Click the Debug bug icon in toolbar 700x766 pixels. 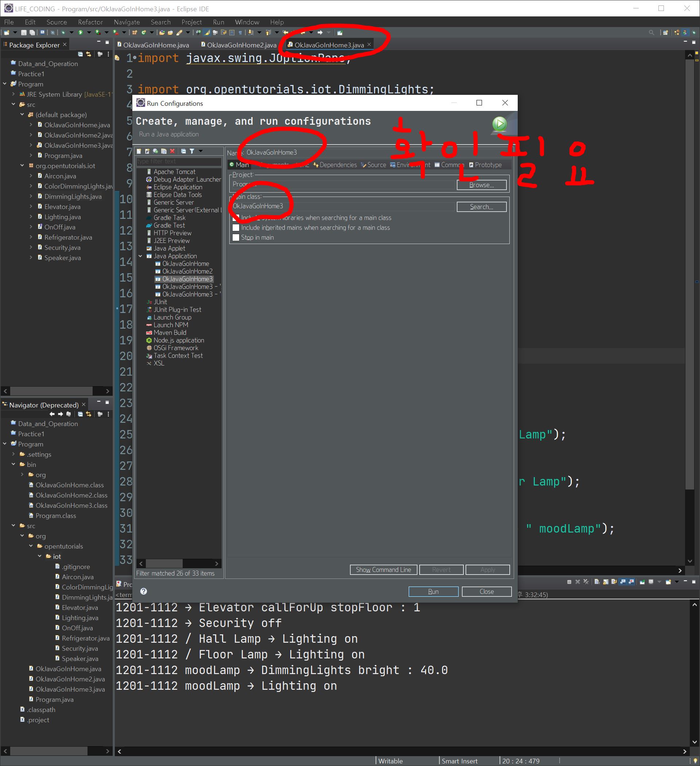click(x=63, y=33)
